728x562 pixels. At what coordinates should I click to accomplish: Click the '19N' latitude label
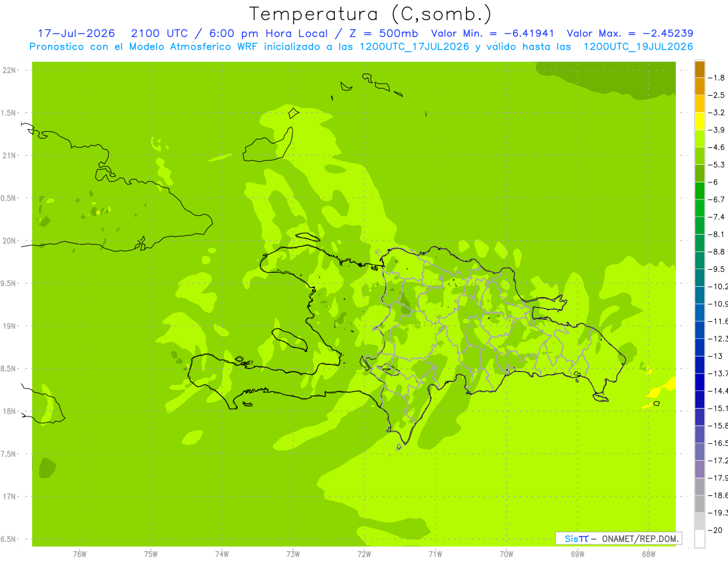coord(8,326)
